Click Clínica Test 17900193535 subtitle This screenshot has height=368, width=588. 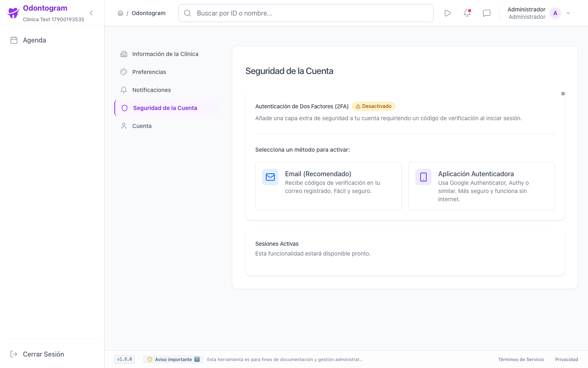tap(53, 19)
